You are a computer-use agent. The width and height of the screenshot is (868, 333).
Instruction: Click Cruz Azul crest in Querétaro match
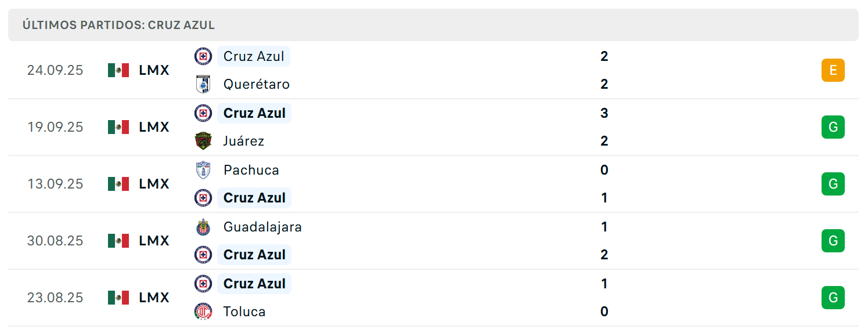tap(203, 56)
